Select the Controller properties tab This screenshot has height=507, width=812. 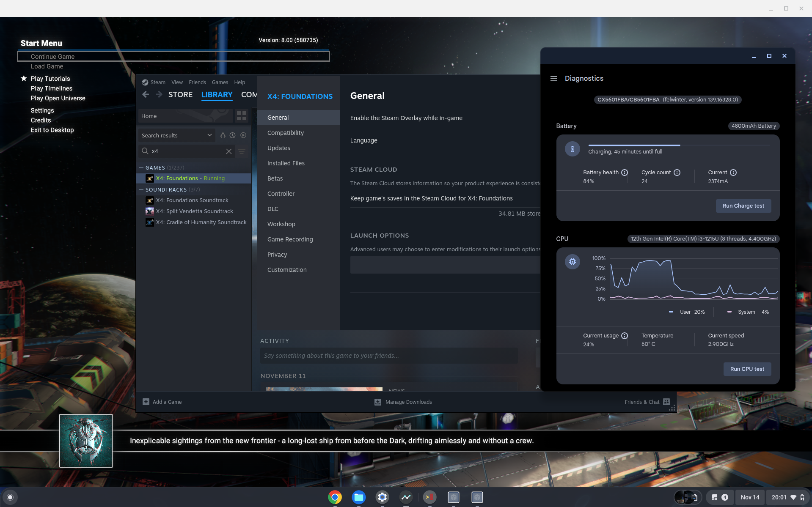coord(299,194)
